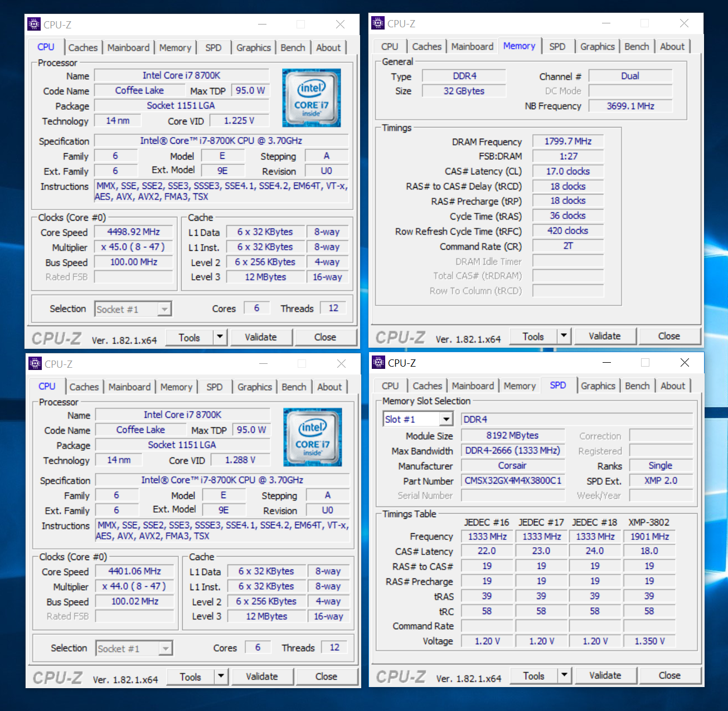Click the multiplier value x 45.0 (8 - 47)

click(134, 247)
